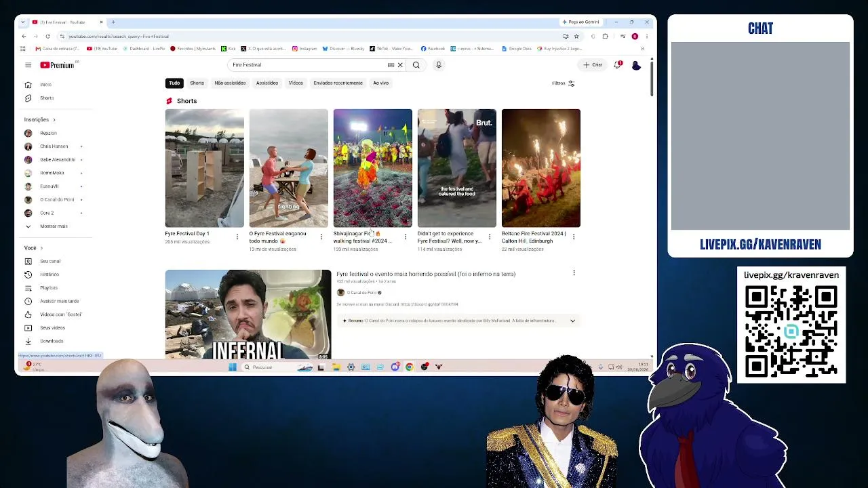Open a new browser tab with plus button
The height and width of the screenshot is (488, 868).
tap(113, 22)
